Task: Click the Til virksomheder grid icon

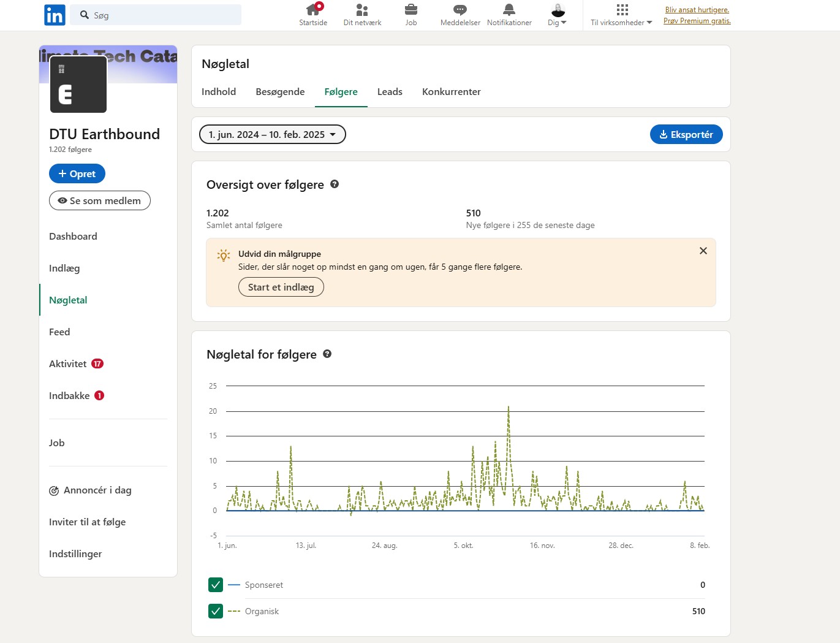Action: click(x=622, y=10)
